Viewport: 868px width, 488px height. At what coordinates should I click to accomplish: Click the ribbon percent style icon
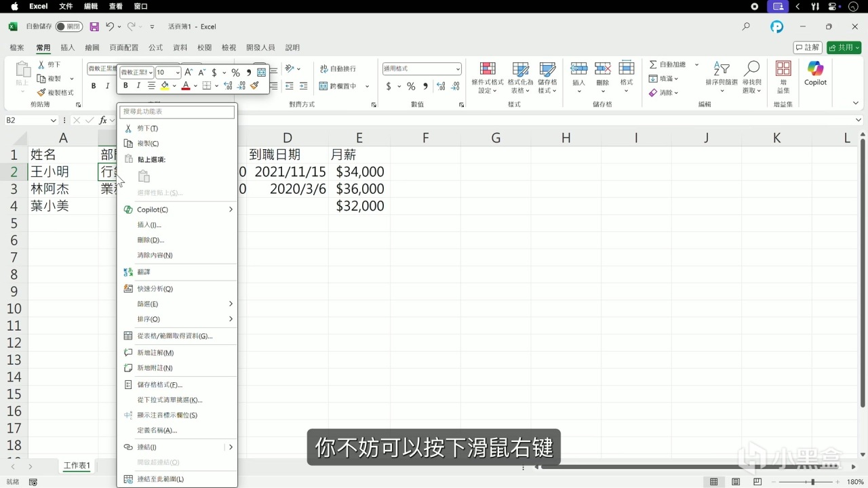(x=411, y=86)
